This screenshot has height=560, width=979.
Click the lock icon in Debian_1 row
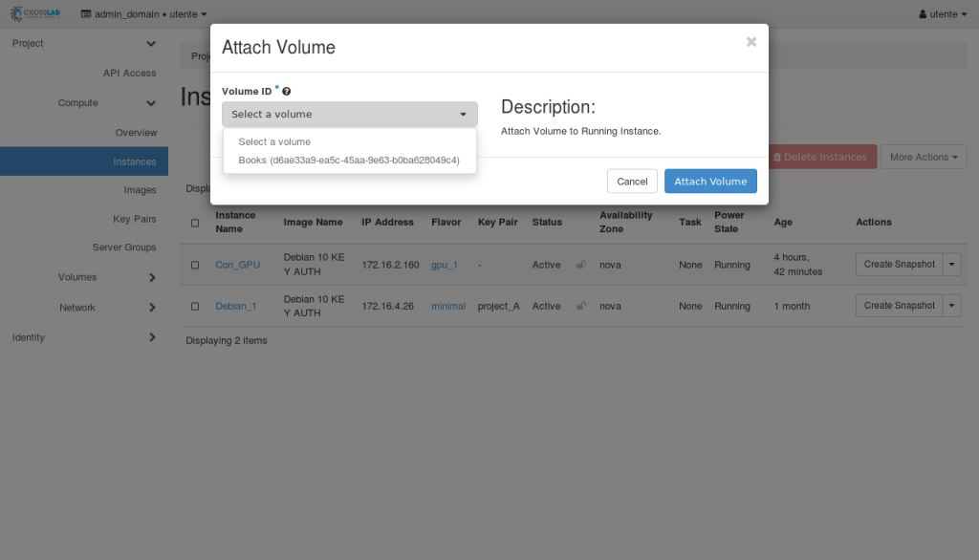pos(580,306)
